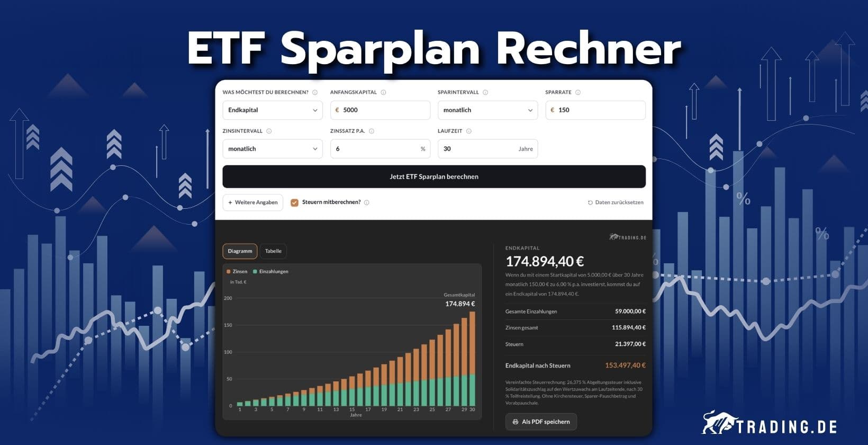Toggle the 'Steuern mitberechnen?' checkbox
This screenshot has width=868, height=445.
pyautogui.click(x=295, y=202)
